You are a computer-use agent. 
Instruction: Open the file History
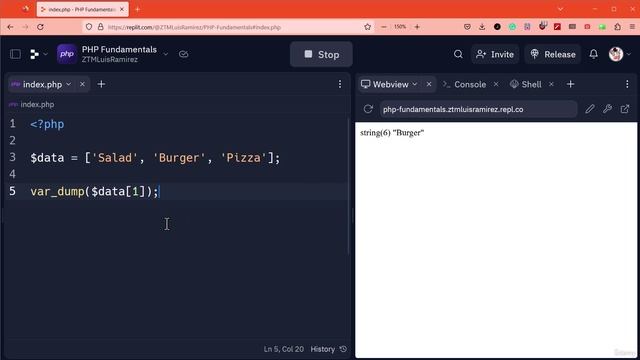[x=329, y=349]
